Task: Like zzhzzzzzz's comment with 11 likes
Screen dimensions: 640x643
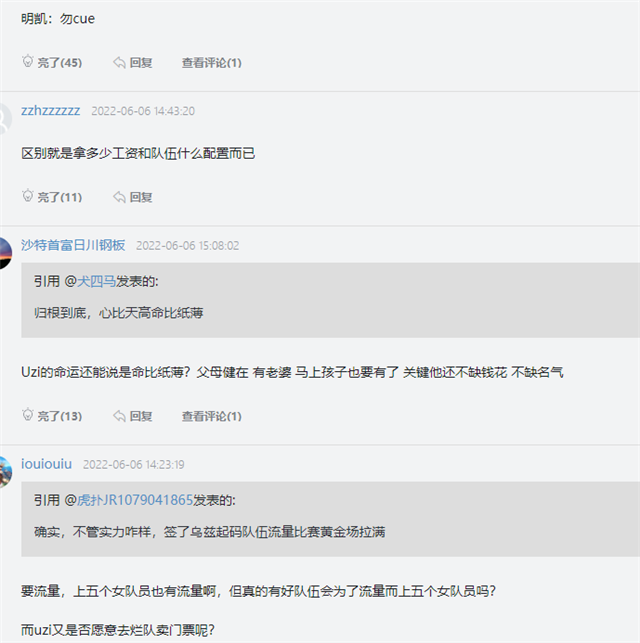Action: point(28,197)
